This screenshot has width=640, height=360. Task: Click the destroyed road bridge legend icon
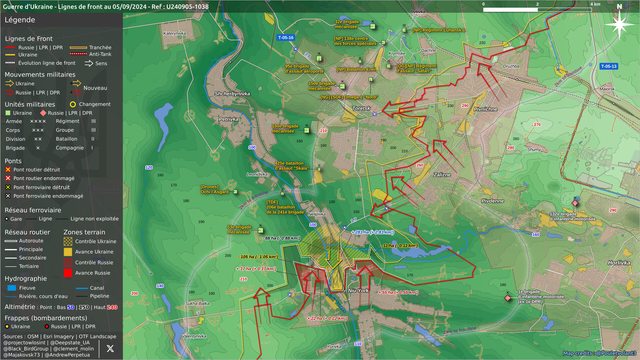pos(8,169)
